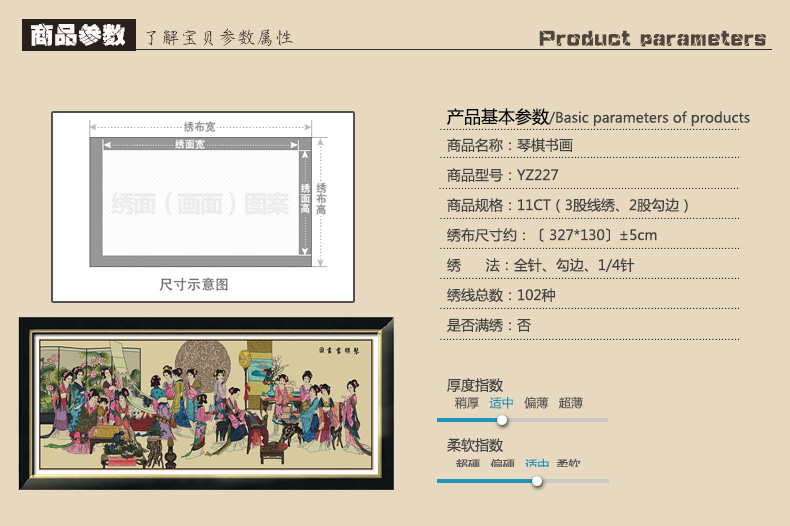Click the 柔软指数 label
This screenshot has height=526, width=790.
coord(475,445)
